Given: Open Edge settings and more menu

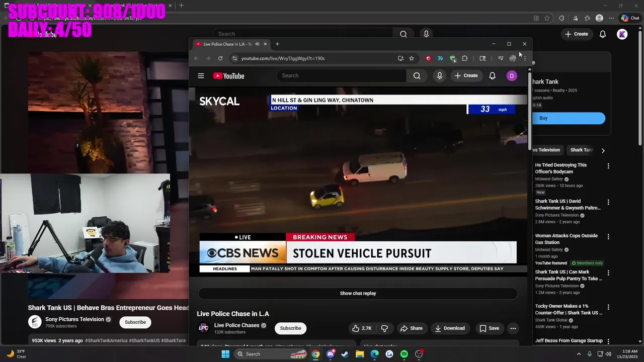Looking at the screenshot, I should 611,18.
